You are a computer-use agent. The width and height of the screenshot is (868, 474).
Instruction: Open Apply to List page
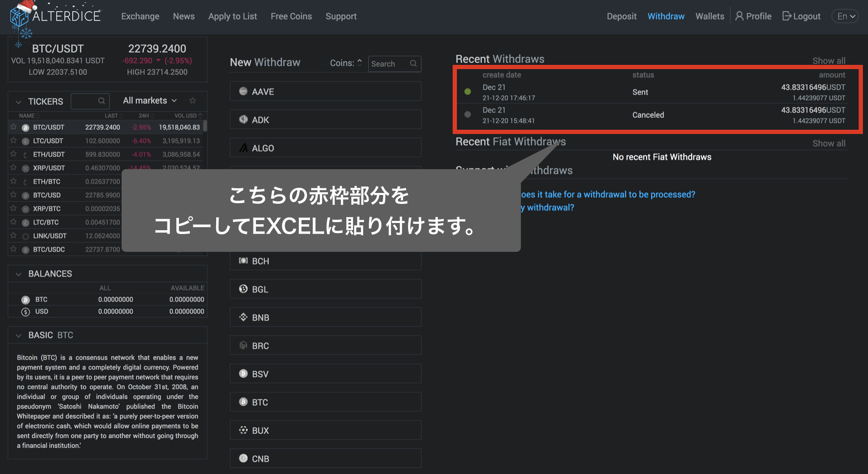232,16
